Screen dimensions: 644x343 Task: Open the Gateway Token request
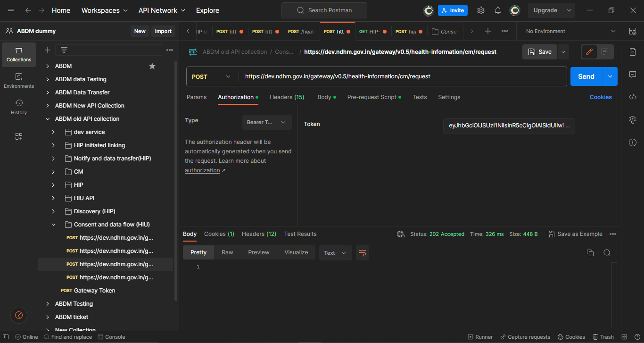click(94, 291)
